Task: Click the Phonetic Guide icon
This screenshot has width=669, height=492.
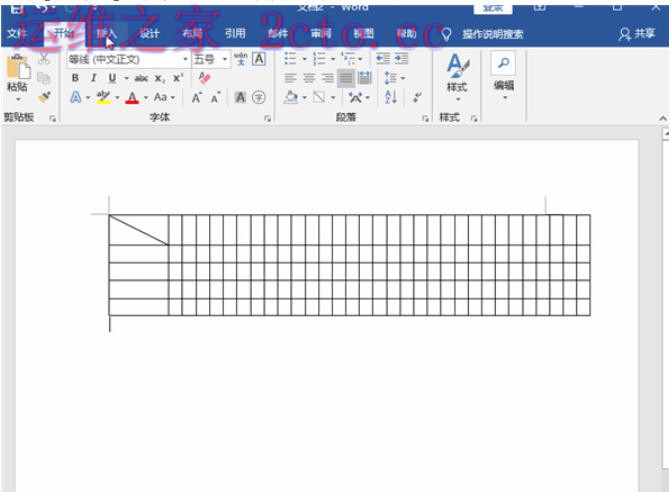Action: 241,59
